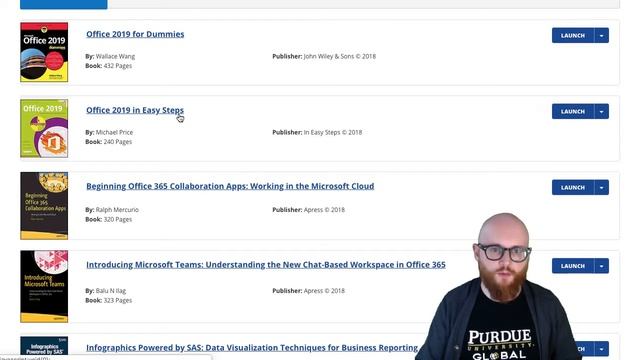Click publisher In Easy Steps © 2018
This screenshot has width=640, height=360.
pos(333,132)
